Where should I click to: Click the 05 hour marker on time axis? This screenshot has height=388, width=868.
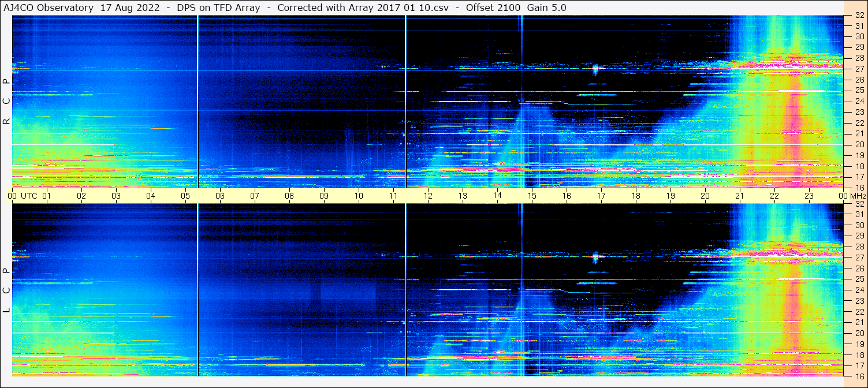pos(185,196)
